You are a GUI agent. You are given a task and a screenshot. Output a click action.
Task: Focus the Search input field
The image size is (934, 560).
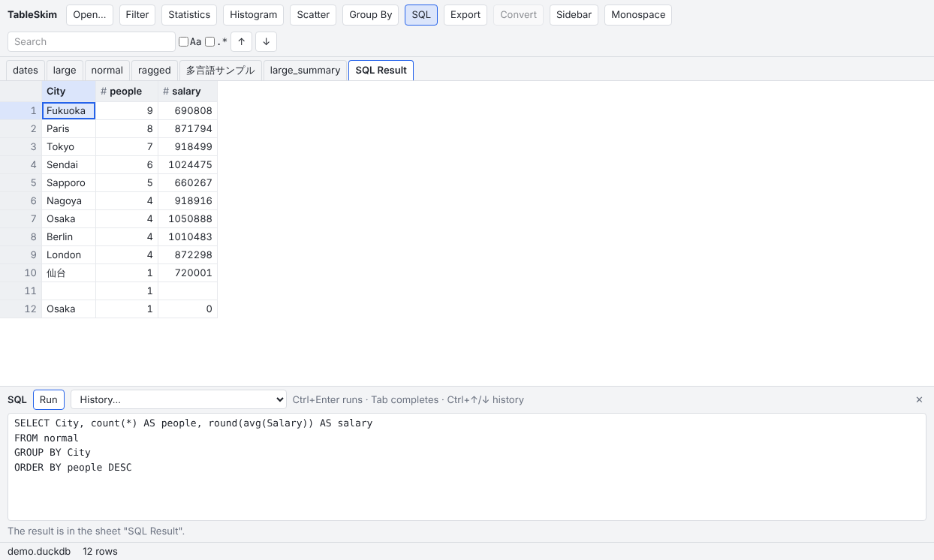pyautogui.click(x=92, y=41)
